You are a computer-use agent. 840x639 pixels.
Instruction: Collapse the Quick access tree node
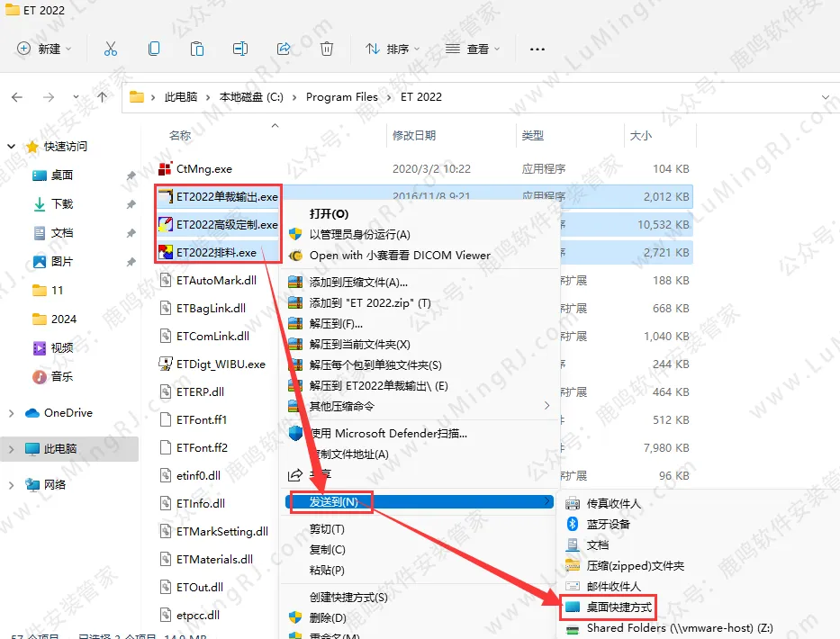tap(11, 146)
